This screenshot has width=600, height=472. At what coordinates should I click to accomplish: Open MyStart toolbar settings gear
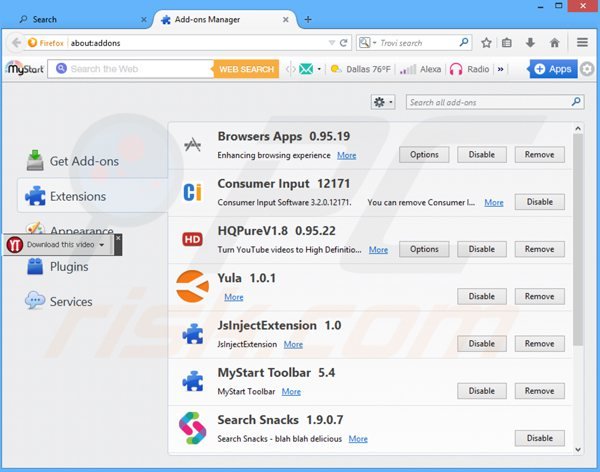[587, 69]
